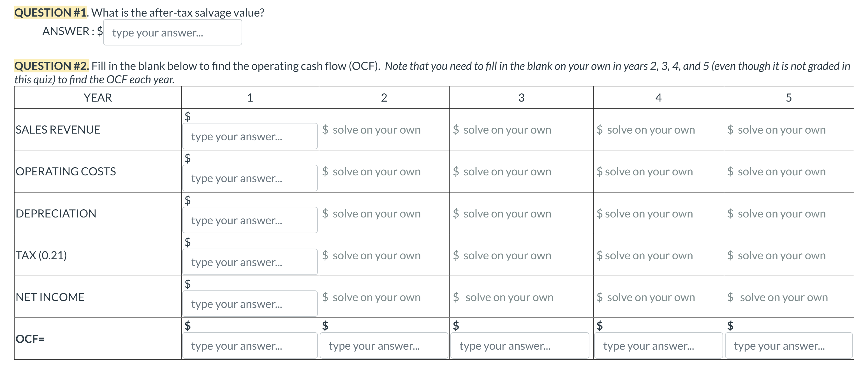This screenshot has width=868, height=369.
Task: Click the OCF year 2 answer field
Action: coord(383,346)
